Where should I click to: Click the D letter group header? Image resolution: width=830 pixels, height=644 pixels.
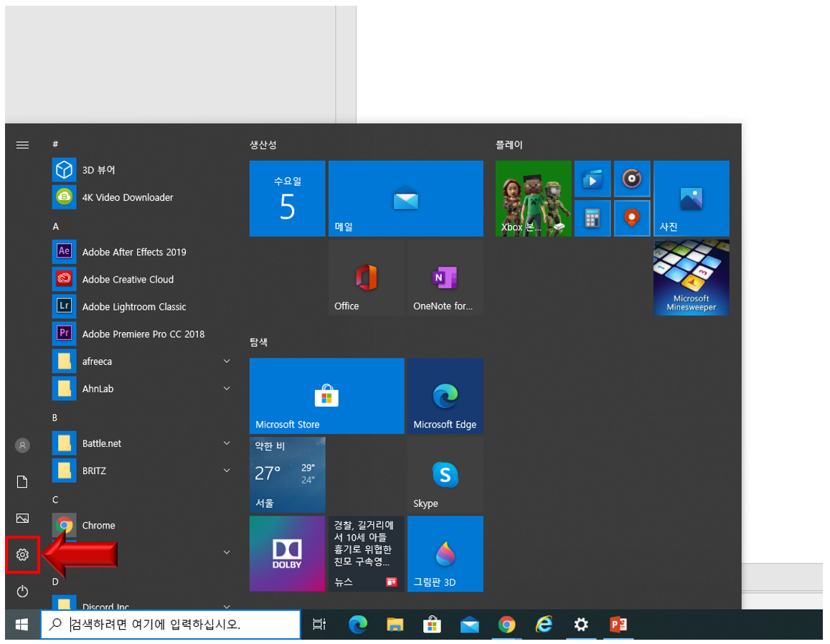pos(55,582)
